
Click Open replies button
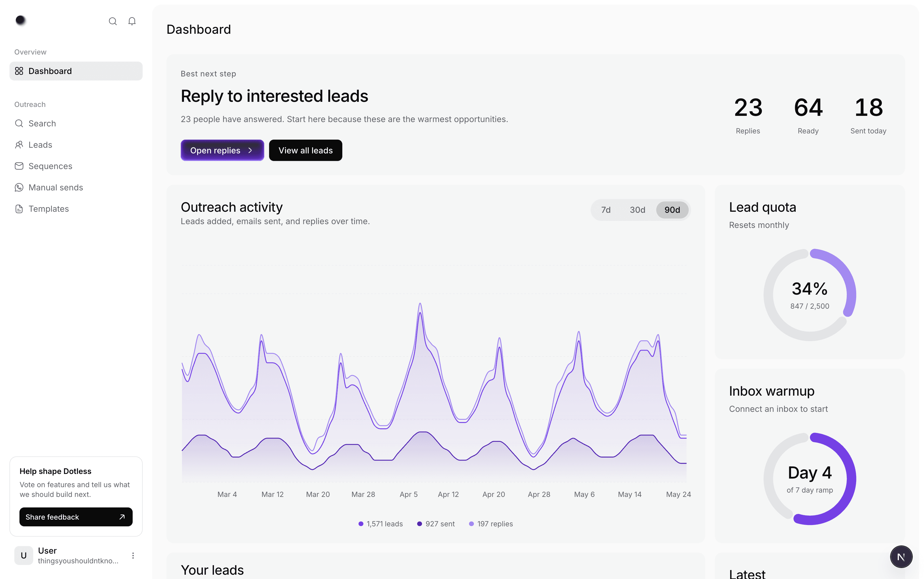[x=222, y=150]
